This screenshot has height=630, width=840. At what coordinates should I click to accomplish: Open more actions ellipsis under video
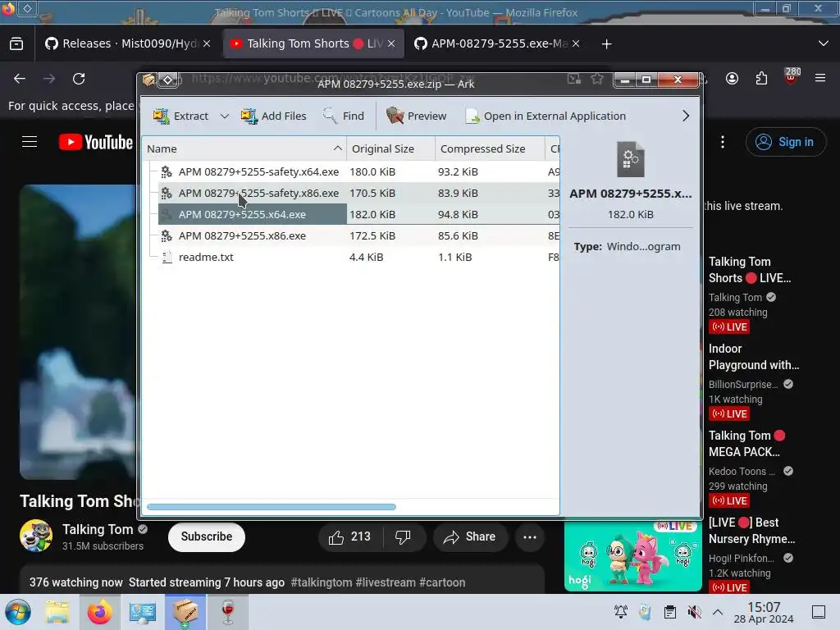pyautogui.click(x=530, y=536)
